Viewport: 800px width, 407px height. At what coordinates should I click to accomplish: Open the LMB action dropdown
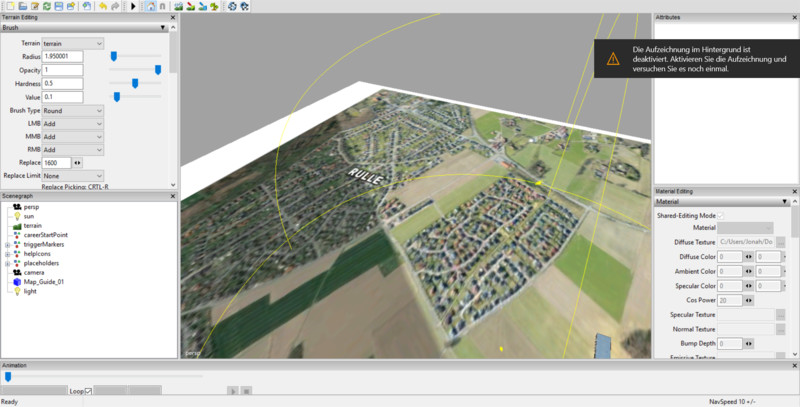pyautogui.click(x=73, y=124)
